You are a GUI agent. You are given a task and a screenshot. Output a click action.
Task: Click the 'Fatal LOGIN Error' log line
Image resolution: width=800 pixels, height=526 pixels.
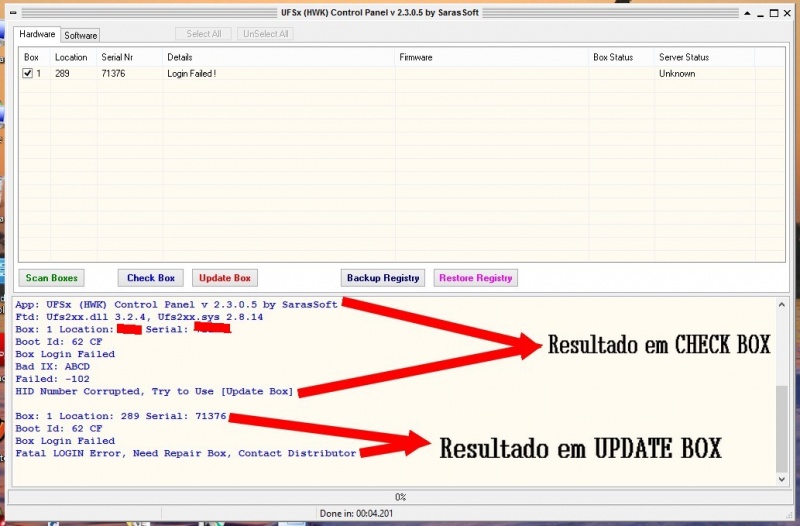coord(186,453)
